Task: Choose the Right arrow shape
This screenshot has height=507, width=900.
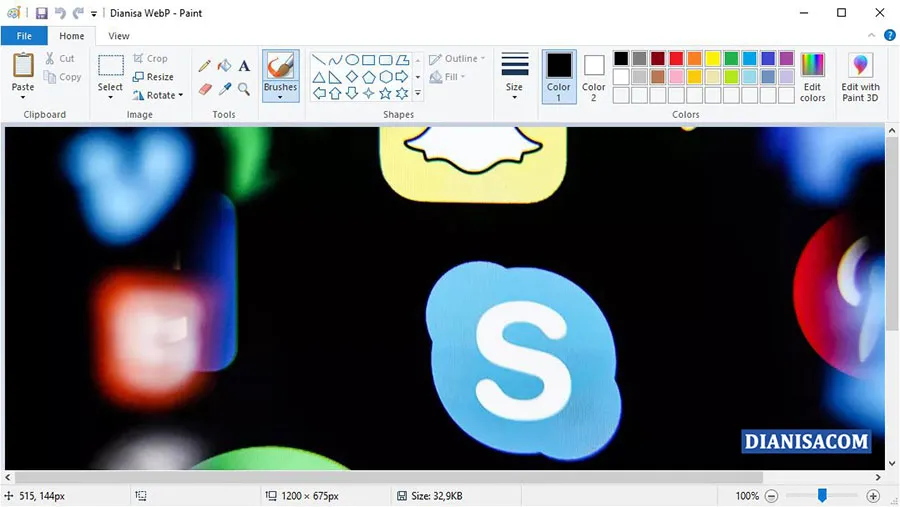Action: (x=402, y=76)
